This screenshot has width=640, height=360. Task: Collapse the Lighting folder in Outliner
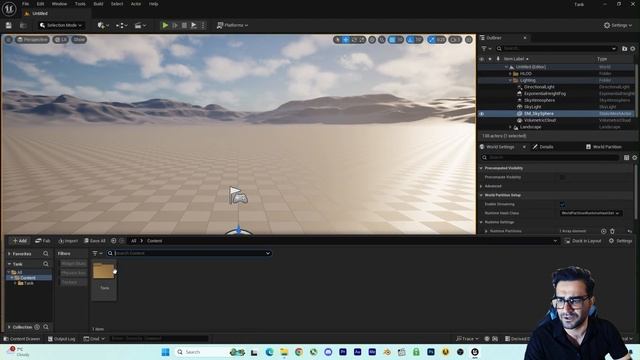pos(510,80)
